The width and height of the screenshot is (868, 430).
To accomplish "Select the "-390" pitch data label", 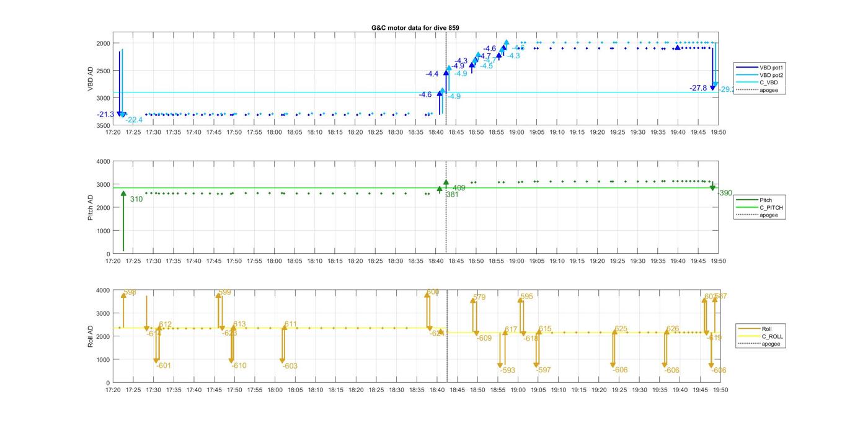I will point(724,193).
